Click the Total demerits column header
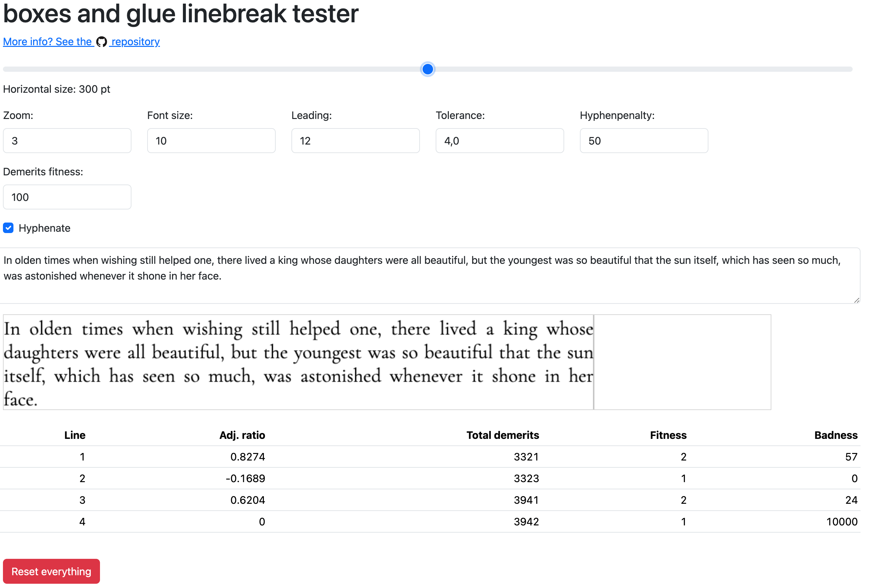 pyautogui.click(x=503, y=435)
